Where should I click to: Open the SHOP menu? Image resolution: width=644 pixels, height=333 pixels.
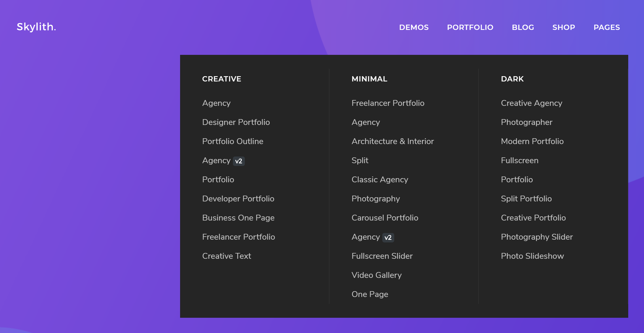click(x=563, y=27)
